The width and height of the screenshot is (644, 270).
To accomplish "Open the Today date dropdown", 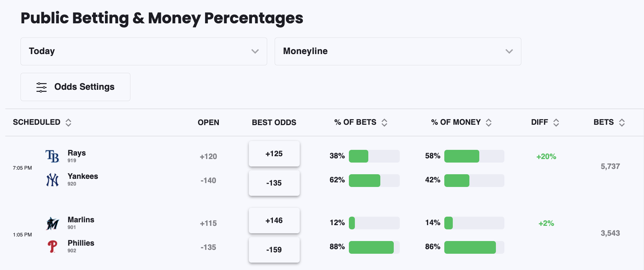I will click(144, 52).
